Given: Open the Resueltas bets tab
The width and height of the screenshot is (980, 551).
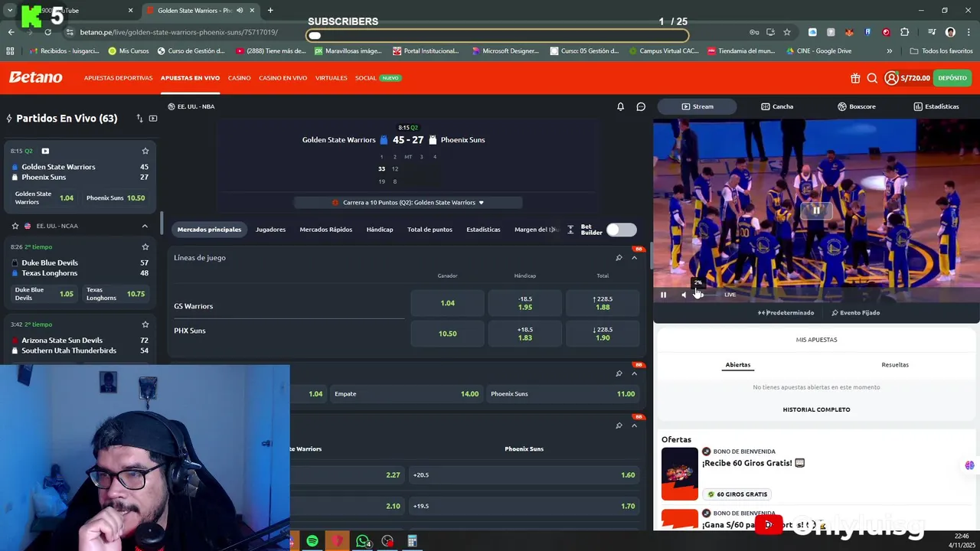Looking at the screenshot, I should pos(895,365).
